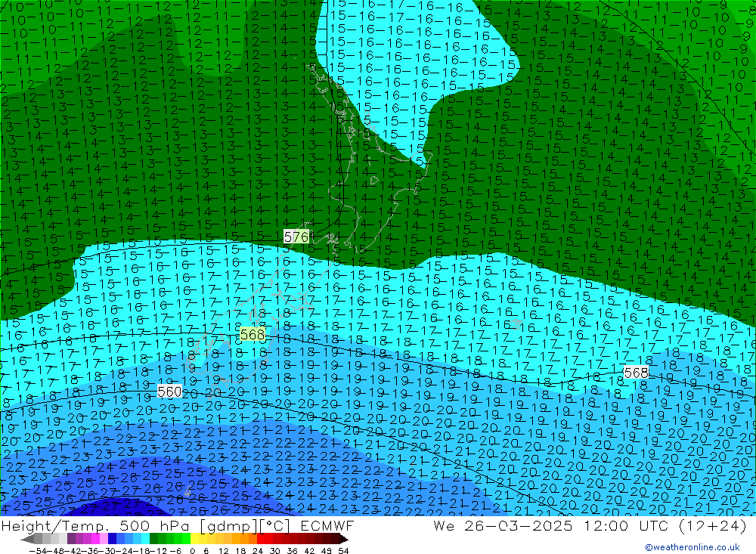Pick the yellow swatch above the 0 legend label
This screenshot has width=756, height=554.
[x=195, y=539]
